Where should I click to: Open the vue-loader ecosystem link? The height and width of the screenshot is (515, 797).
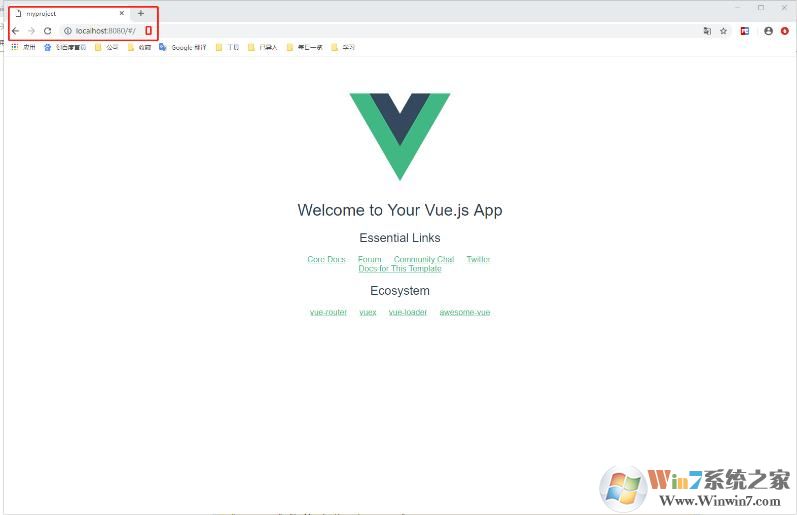point(408,312)
